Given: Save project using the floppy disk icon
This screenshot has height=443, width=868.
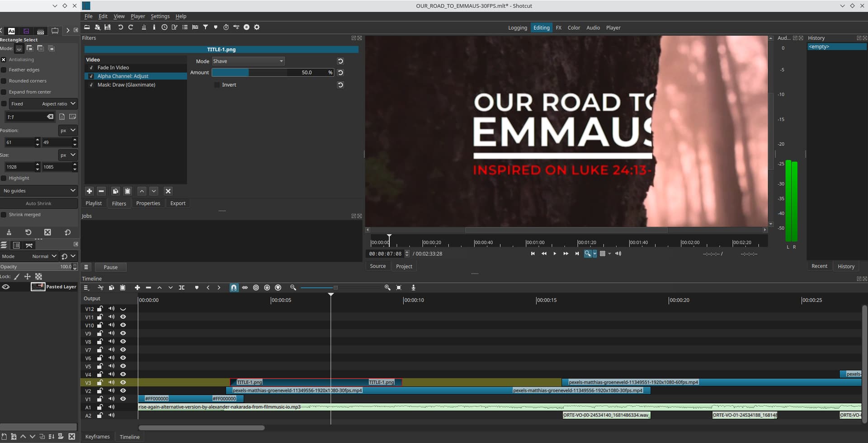Looking at the screenshot, I should (108, 27).
